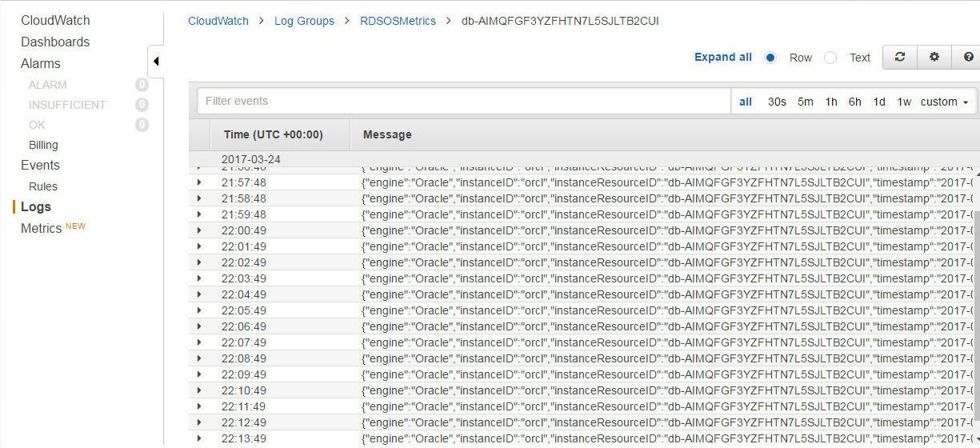Select the 22:07:49 timestamp cell

click(x=244, y=342)
